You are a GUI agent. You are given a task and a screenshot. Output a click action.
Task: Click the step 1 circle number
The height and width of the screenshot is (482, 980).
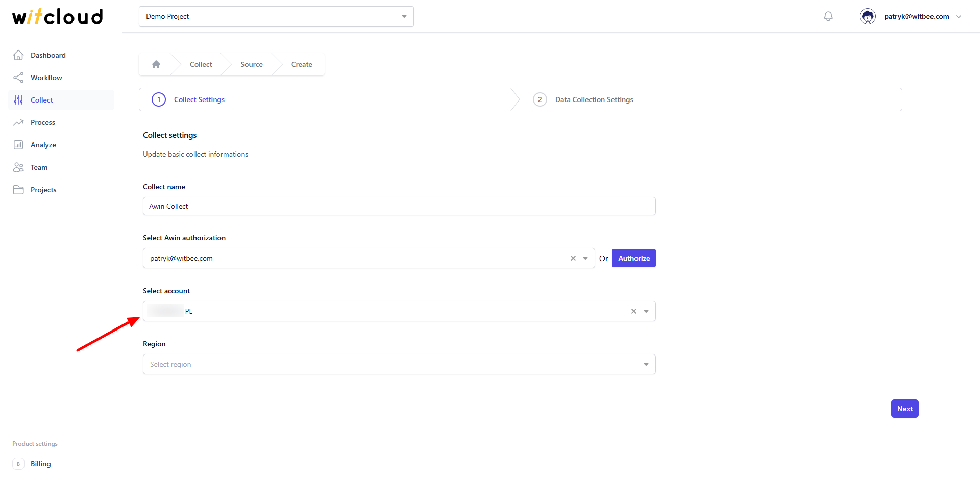[x=159, y=99]
